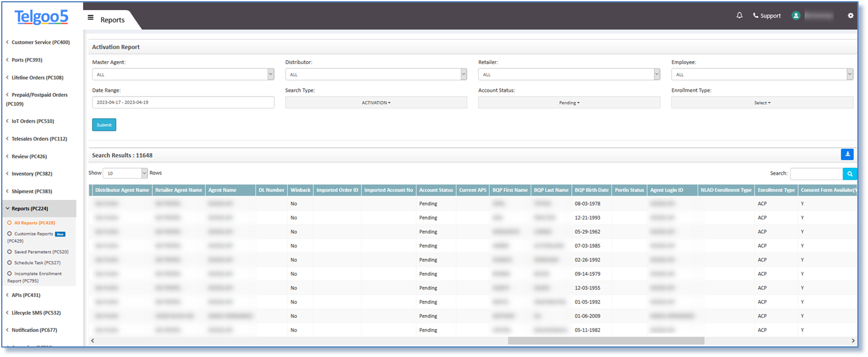Viewport: 868px width, 357px height.
Task: Click the scrollbar left arrow
Action: click(93, 341)
